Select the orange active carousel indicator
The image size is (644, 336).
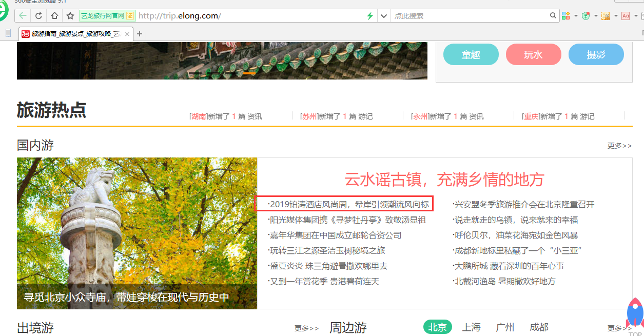(249, 73)
